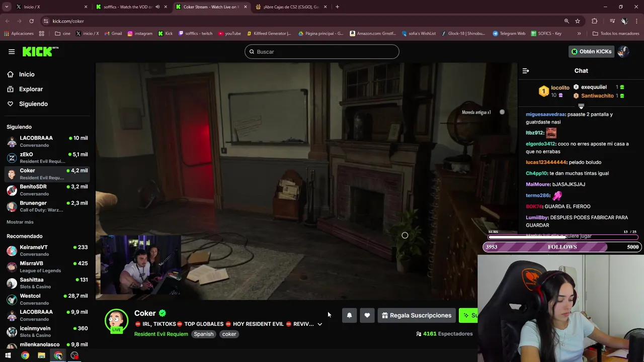
Task: Reload the page
Action: click(x=31, y=21)
